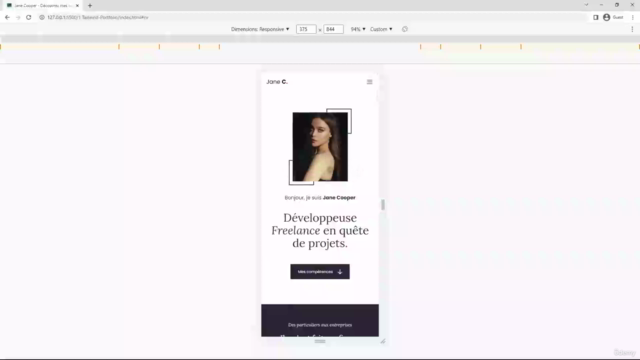Open Chrome's three-dot menu

[x=633, y=18]
